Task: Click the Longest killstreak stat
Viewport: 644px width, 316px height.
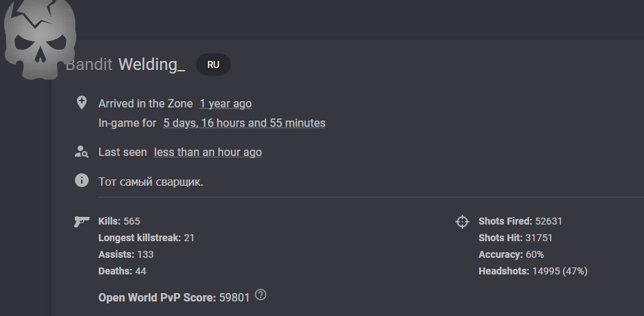Action: [146, 238]
